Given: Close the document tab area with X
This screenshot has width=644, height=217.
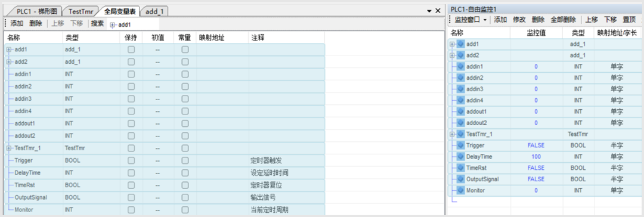Looking at the screenshot, I should 438,11.
